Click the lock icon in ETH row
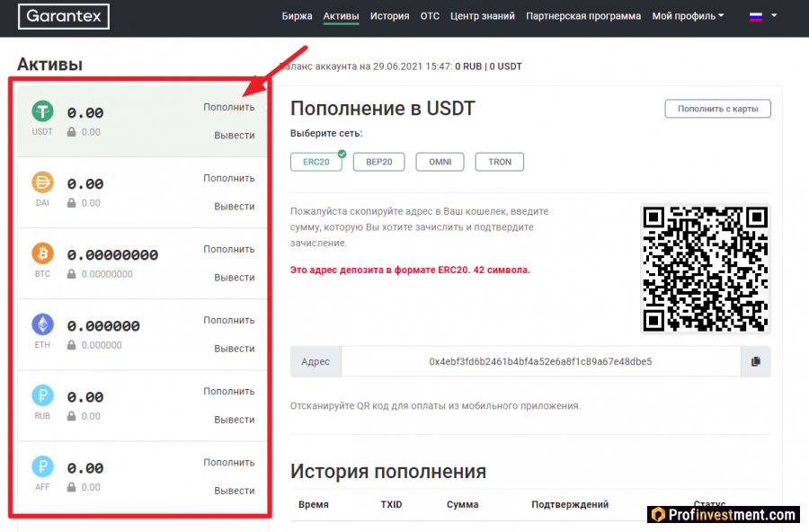 click(x=72, y=345)
